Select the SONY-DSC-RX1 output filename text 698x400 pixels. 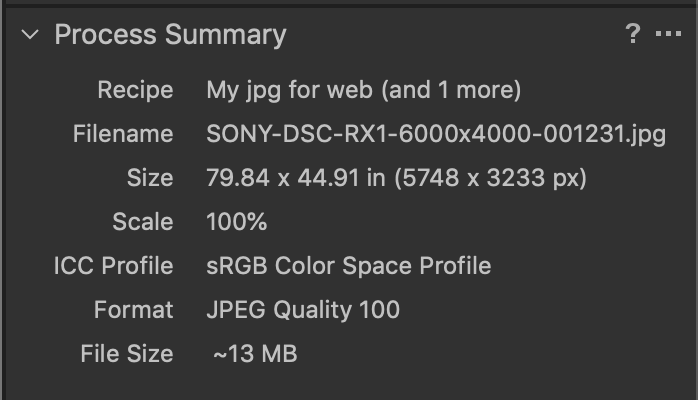[x=436, y=134]
